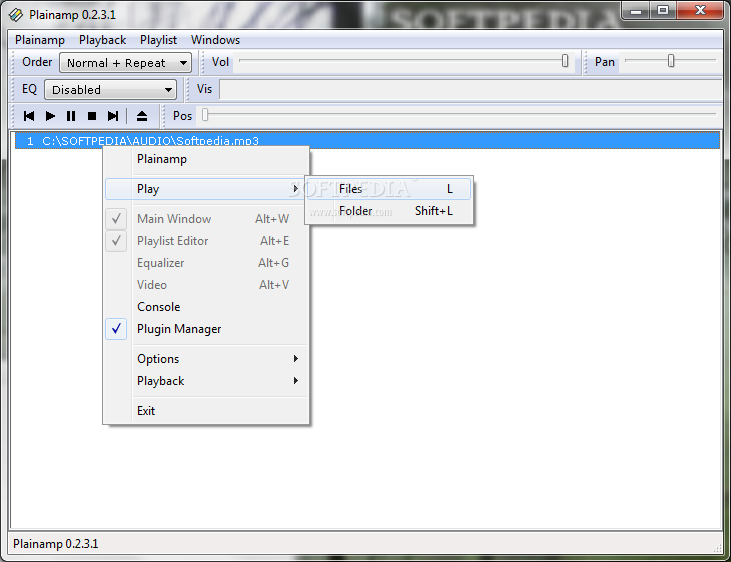Expand Options submenu in context menu

[x=206, y=359]
